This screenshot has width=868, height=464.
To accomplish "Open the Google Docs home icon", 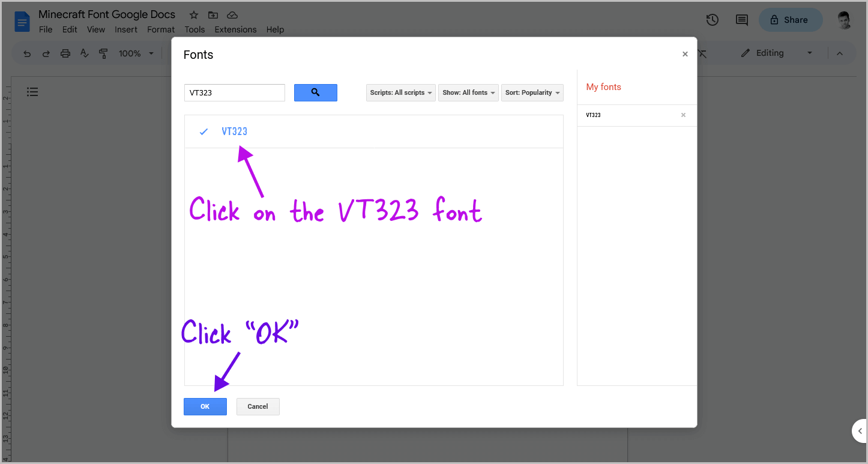I will point(22,22).
